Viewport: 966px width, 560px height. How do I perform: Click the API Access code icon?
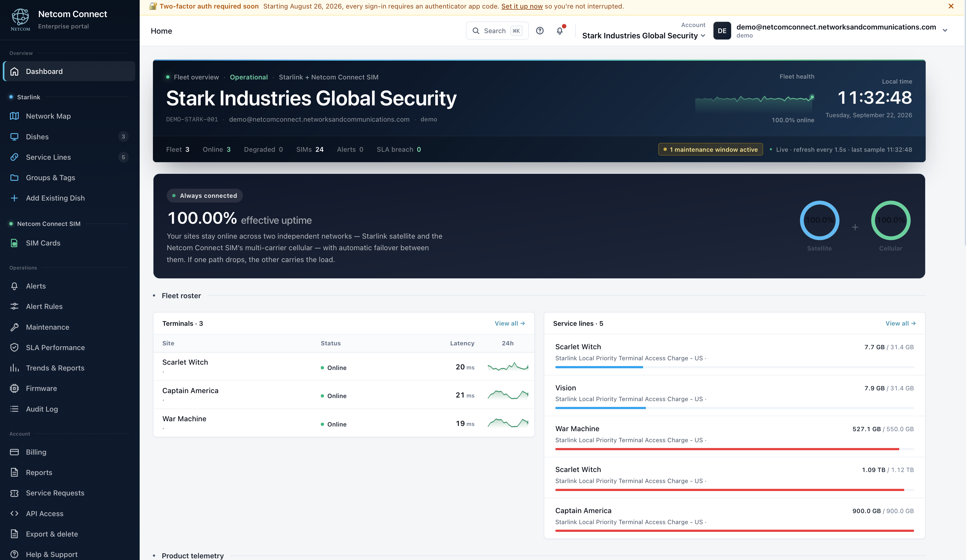click(x=15, y=514)
